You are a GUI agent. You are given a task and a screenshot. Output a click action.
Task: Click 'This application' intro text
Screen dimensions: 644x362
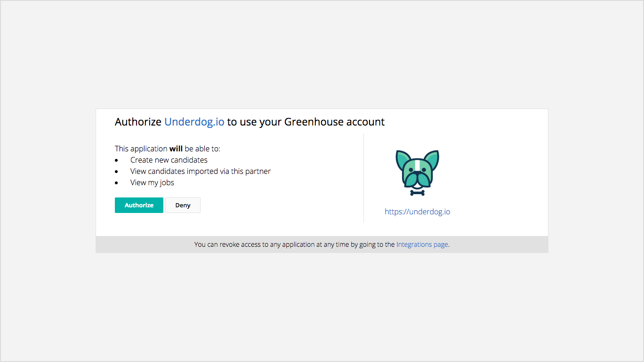point(141,149)
